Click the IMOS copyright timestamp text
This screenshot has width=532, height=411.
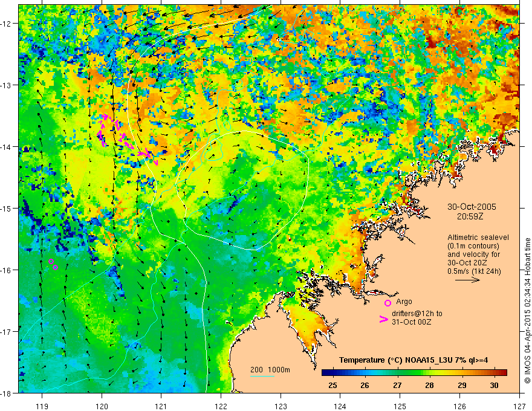coord(528,311)
